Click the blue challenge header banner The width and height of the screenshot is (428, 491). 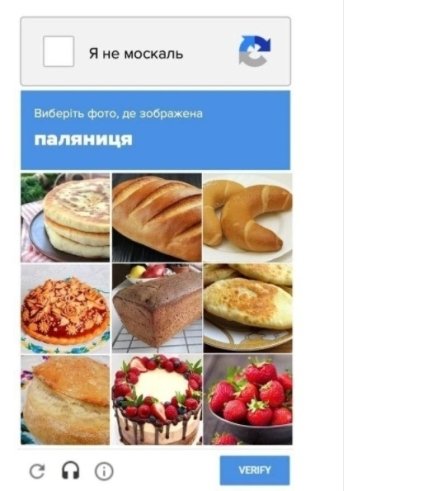[x=155, y=130]
